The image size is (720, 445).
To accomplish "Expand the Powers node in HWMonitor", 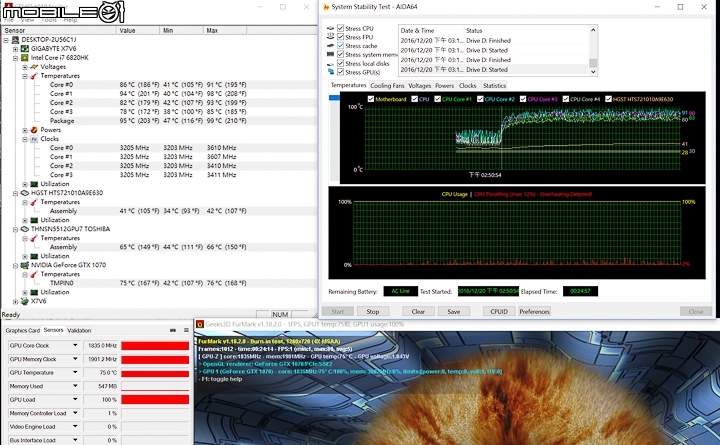I will click(x=25, y=130).
